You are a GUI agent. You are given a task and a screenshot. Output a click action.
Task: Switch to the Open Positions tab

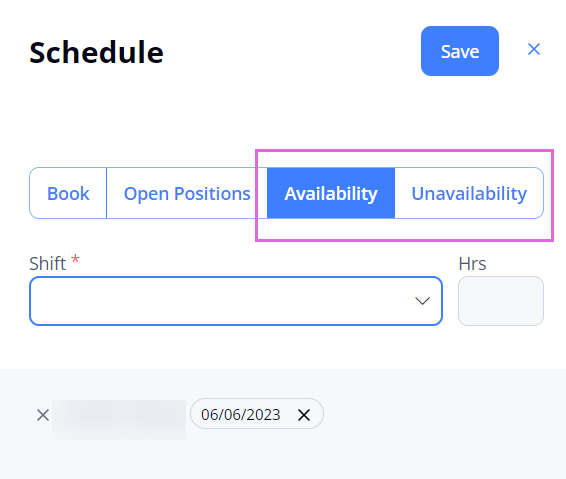click(187, 193)
